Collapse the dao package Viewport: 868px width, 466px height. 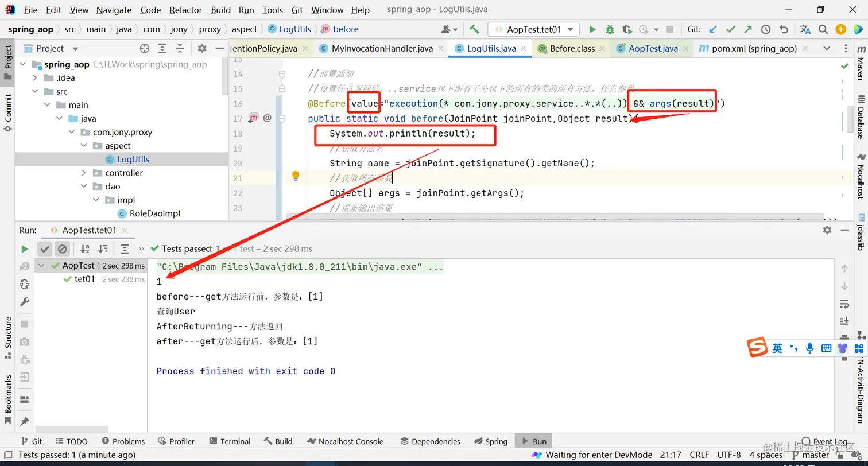[x=84, y=187]
